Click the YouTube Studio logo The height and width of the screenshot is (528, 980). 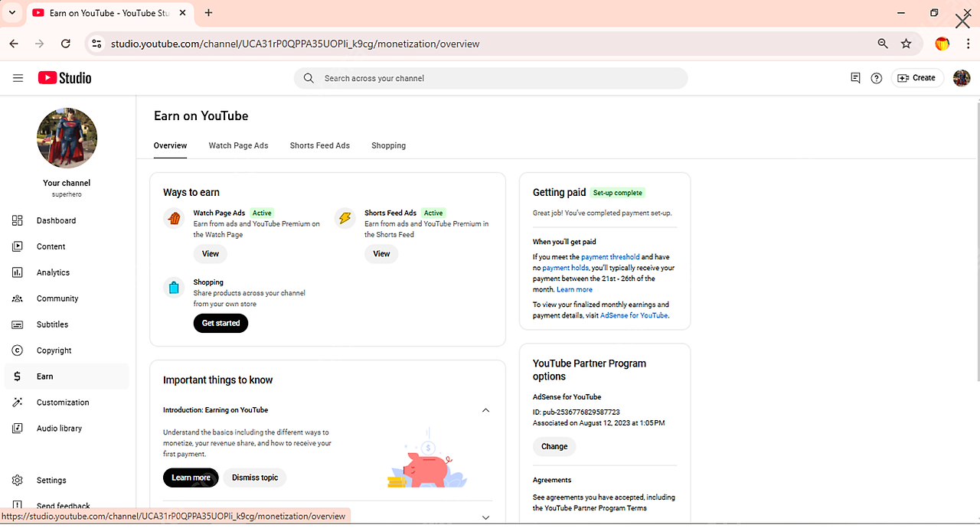(x=64, y=78)
